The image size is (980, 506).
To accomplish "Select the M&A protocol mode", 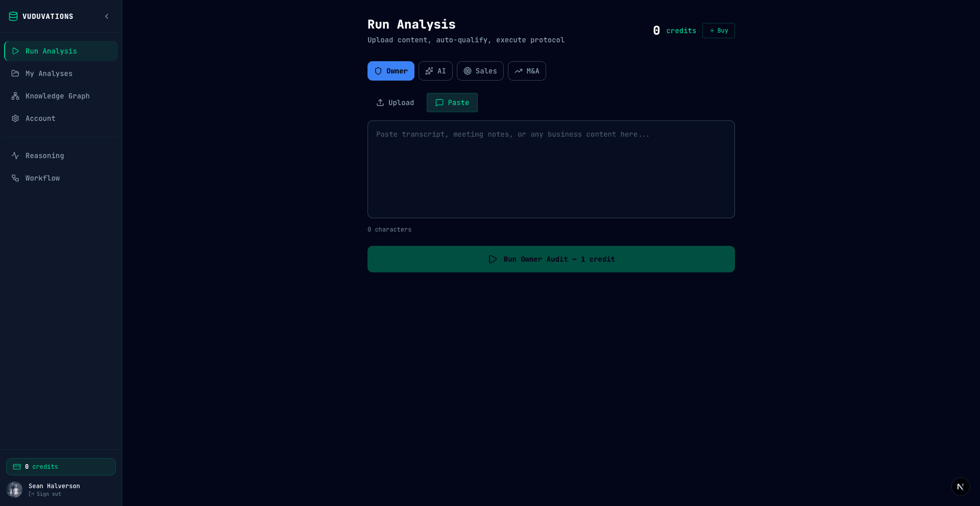I will point(527,71).
